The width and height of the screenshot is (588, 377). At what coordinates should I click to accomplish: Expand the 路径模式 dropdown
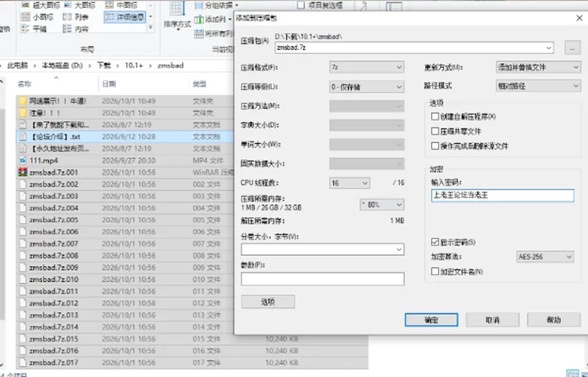pyautogui.click(x=538, y=86)
